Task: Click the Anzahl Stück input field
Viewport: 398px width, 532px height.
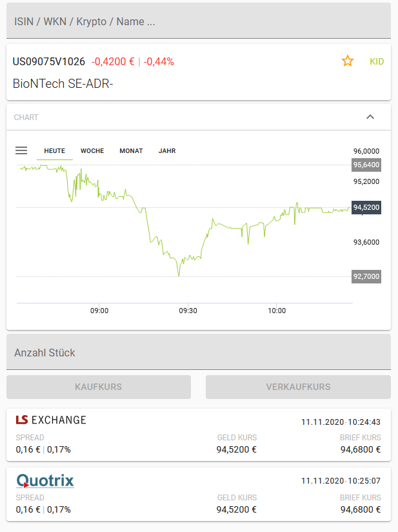Action: [x=199, y=353]
